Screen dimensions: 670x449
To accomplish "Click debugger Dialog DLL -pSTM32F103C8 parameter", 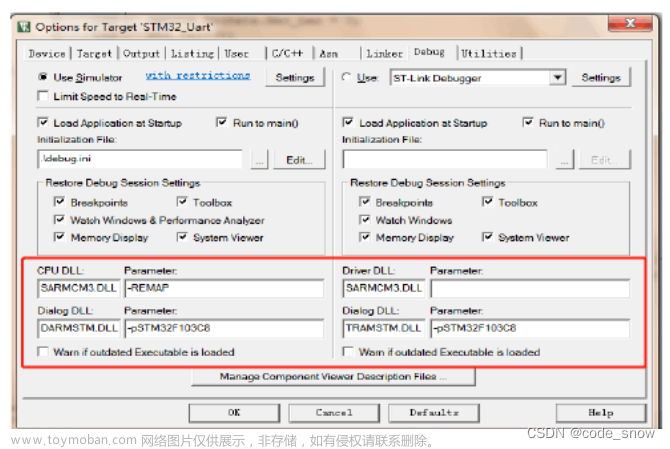I will click(x=530, y=328).
